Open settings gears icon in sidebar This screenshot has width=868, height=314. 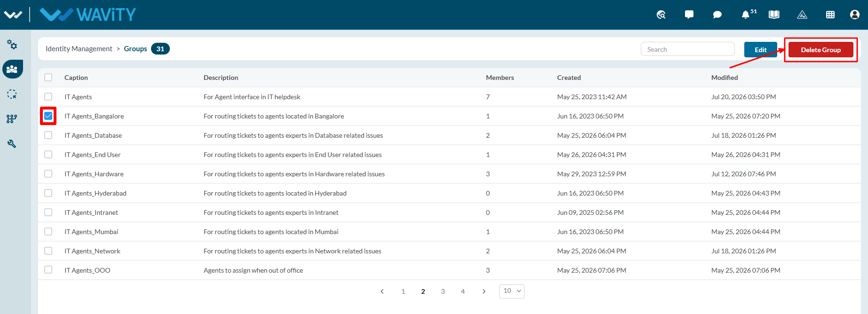(12, 45)
